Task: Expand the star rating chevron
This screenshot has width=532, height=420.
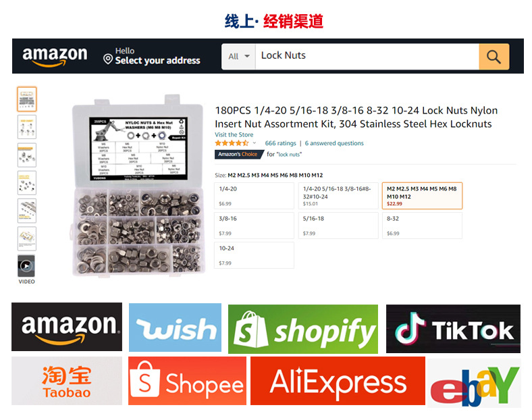Action: coord(254,143)
